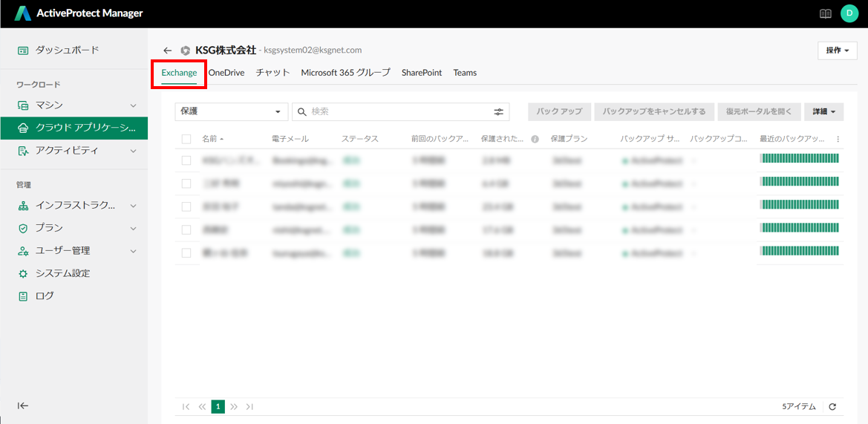
Task: Open the search filter options icon
Action: click(499, 112)
